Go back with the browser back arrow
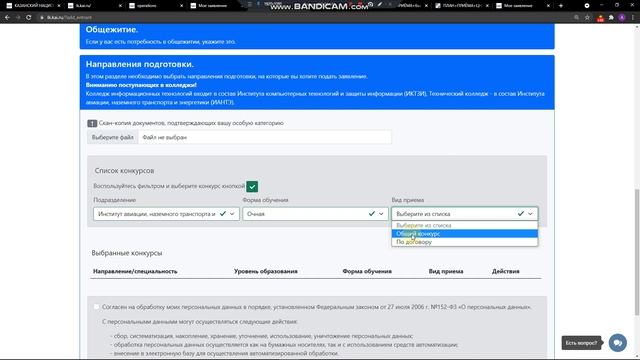The image size is (640, 360). coord(7,18)
